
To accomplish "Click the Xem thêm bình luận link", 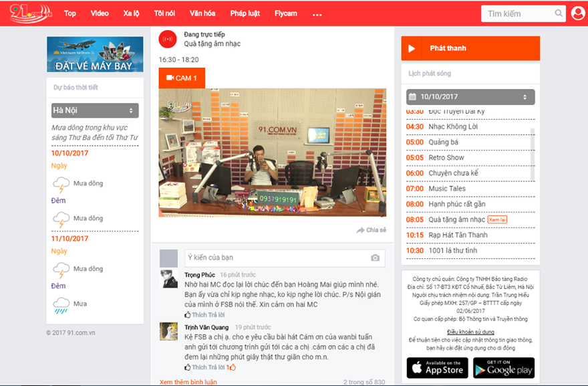I will [188, 382].
